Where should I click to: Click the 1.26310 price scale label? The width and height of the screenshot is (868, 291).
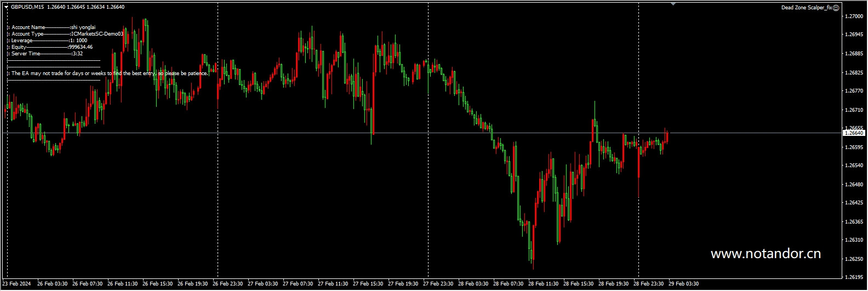click(854, 240)
